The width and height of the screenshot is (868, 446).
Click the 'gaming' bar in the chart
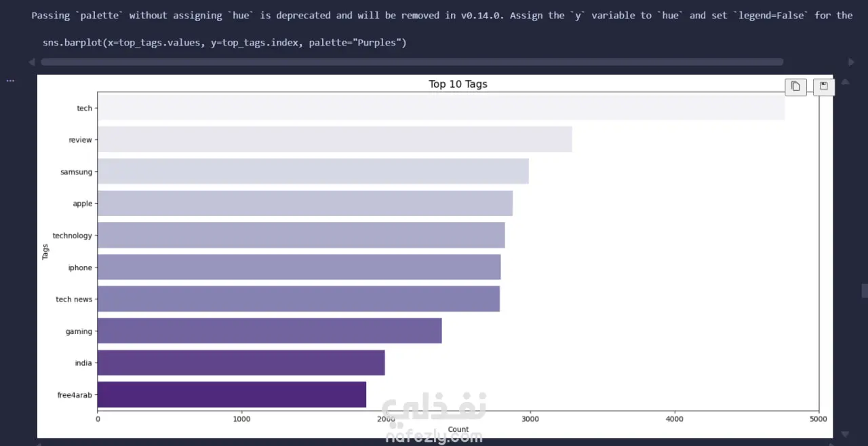pos(270,331)
